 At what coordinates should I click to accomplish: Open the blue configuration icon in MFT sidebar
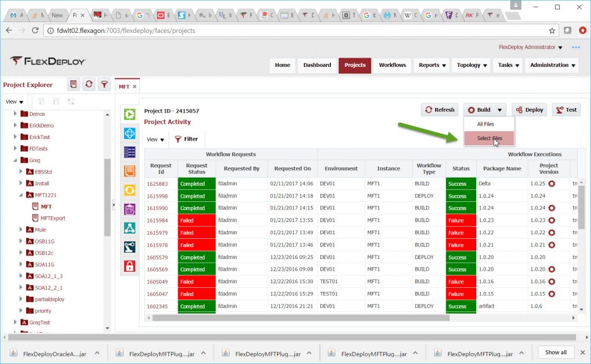[130, 133]
